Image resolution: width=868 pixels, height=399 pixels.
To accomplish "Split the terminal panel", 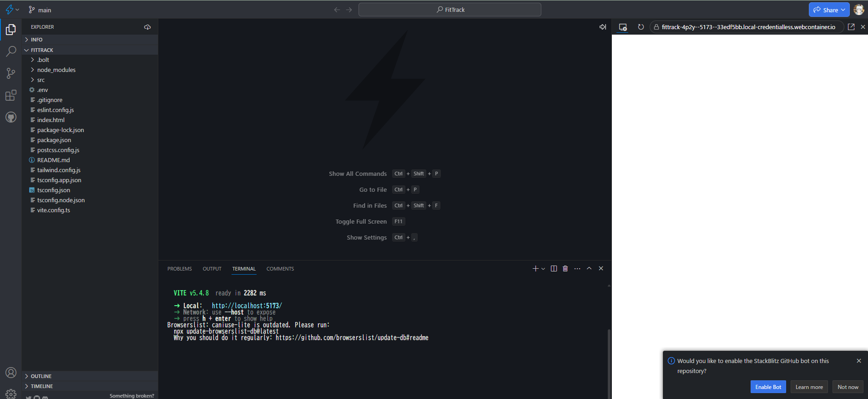I will point(554,269).
